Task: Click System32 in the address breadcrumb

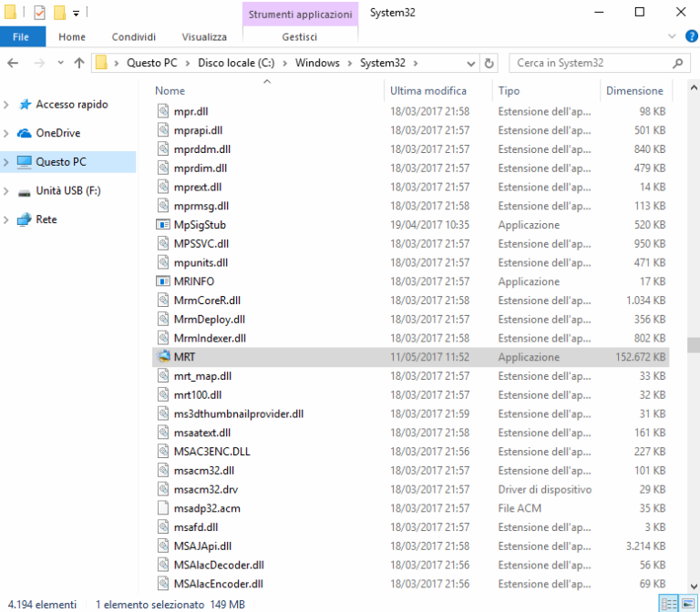Action: pos(383,63)
